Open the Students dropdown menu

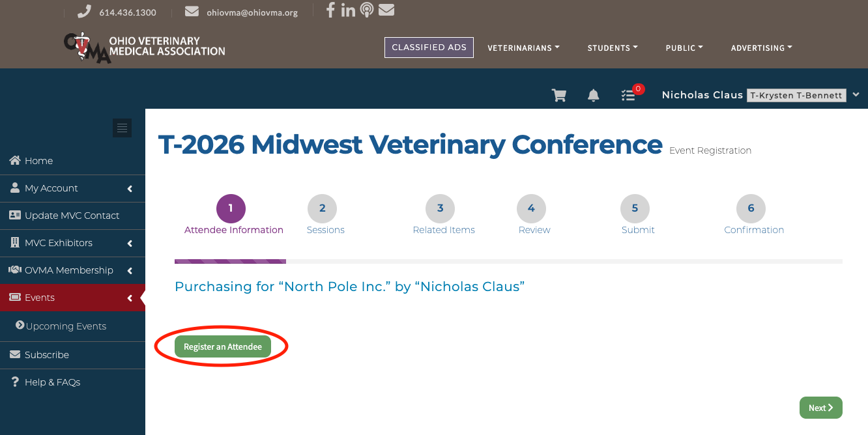[613, 48]
